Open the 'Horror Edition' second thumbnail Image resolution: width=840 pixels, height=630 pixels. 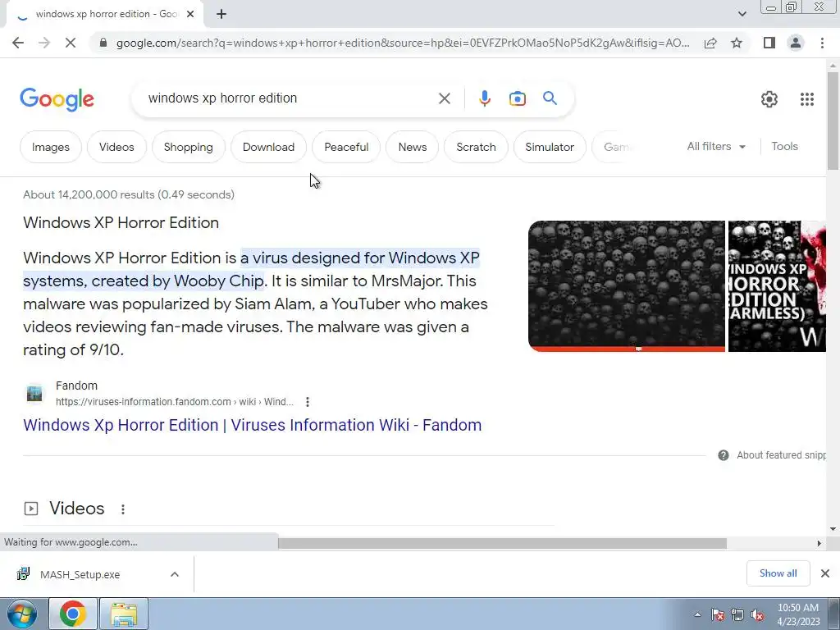pyautogui.click(x=777, y=286)
